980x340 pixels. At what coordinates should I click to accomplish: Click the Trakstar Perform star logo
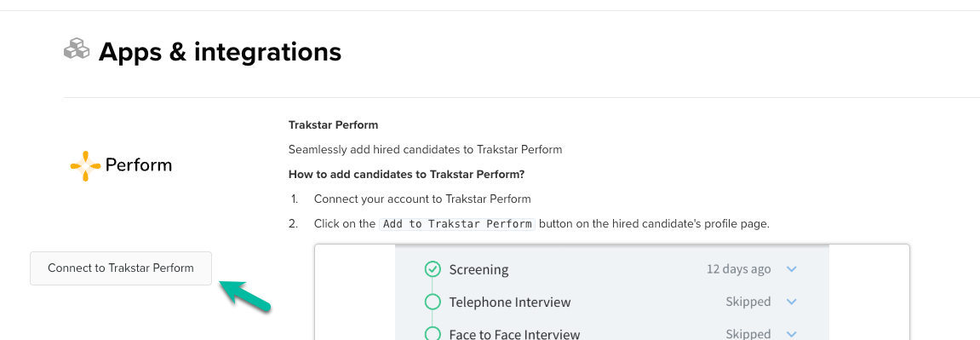click(x=86, y=165)
